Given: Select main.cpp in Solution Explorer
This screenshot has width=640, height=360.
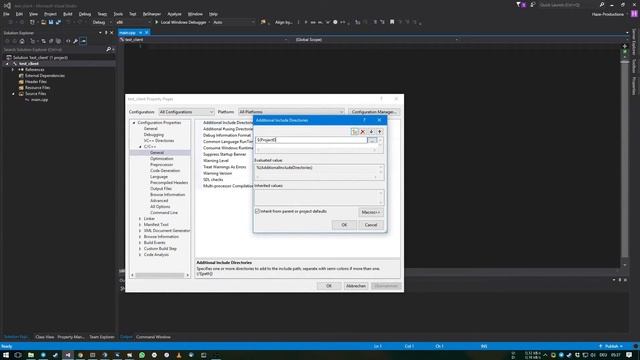Looking at the screenshot, I should (39, 100).
